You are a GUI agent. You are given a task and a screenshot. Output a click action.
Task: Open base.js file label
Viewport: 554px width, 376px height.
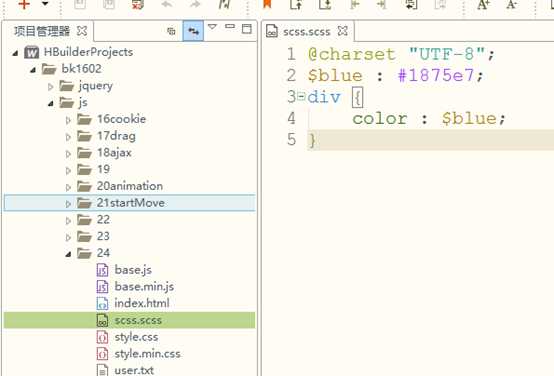tap(133, 270)
